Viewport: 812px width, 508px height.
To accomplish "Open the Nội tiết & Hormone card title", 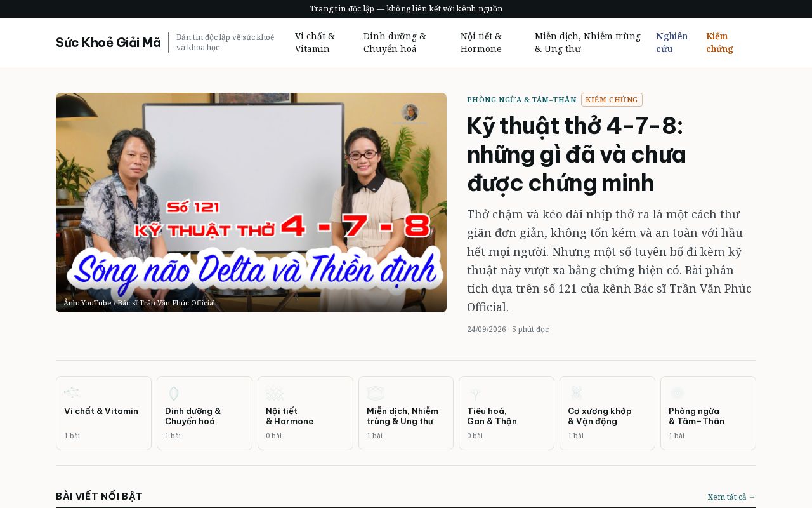I will coord(289,416).
